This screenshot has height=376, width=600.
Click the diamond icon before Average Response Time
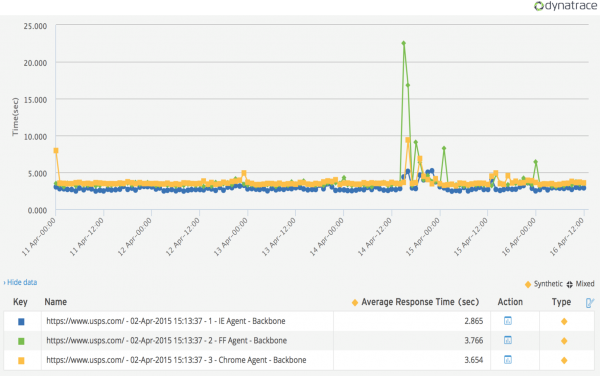coord(355,303)
